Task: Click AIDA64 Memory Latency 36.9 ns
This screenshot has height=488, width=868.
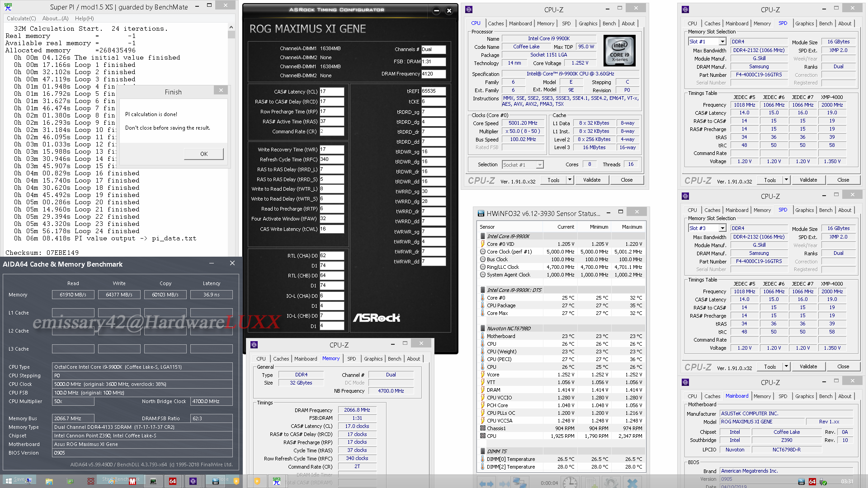Action: (212, 295)
